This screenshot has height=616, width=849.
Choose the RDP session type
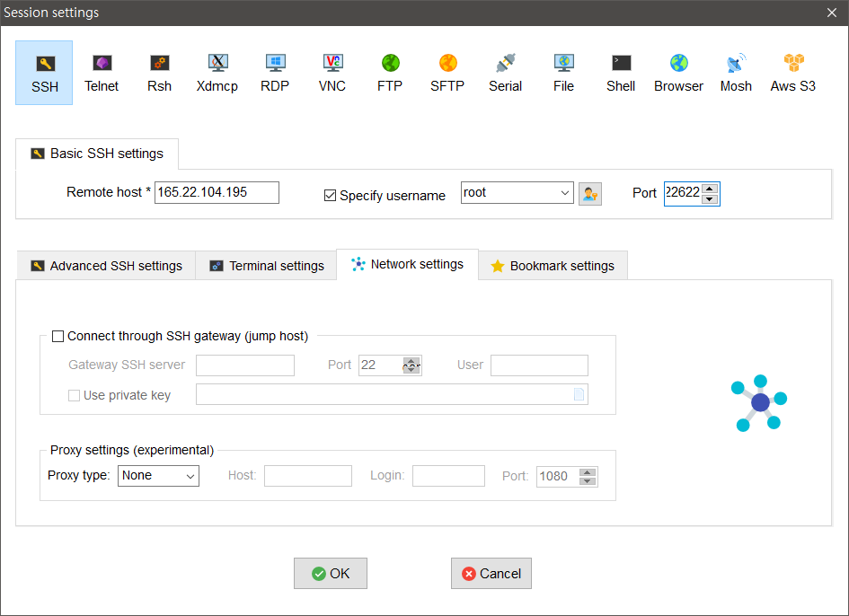pyautogui.click(x=275, y=73)
